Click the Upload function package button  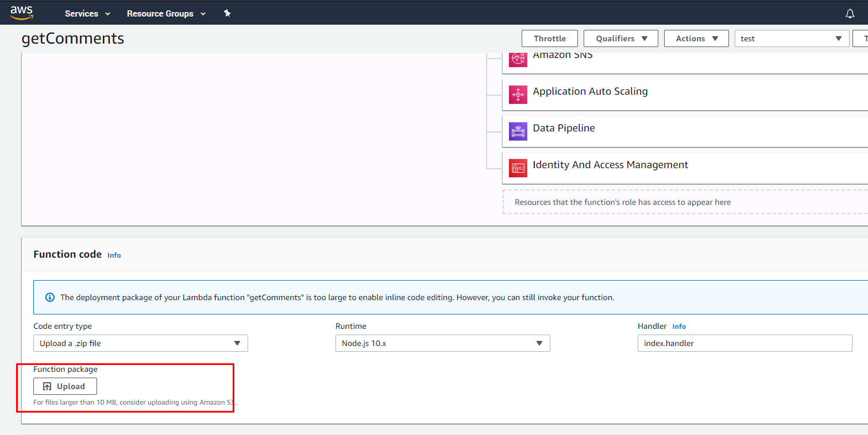(x=65, y=386)
